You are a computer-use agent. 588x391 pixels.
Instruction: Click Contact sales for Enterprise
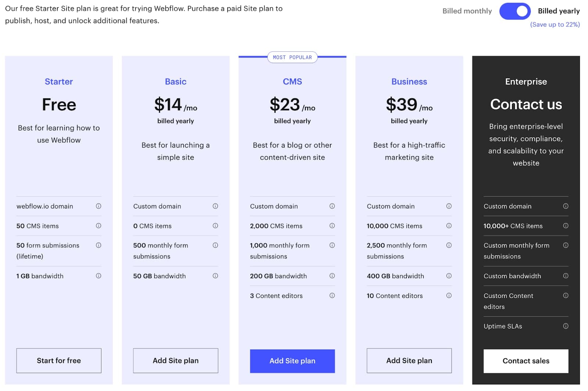click(x=526, y=361)
